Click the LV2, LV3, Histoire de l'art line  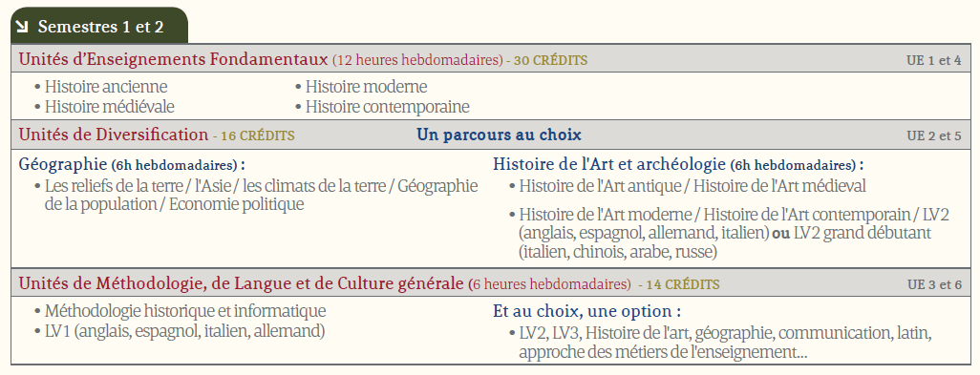pos(725,333)
